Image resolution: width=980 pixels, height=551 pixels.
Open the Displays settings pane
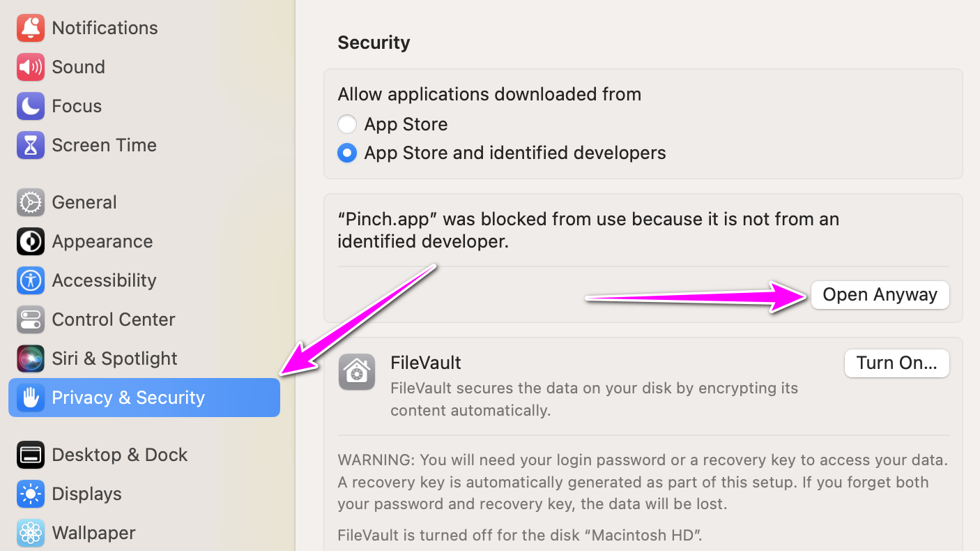coord(86,494)
